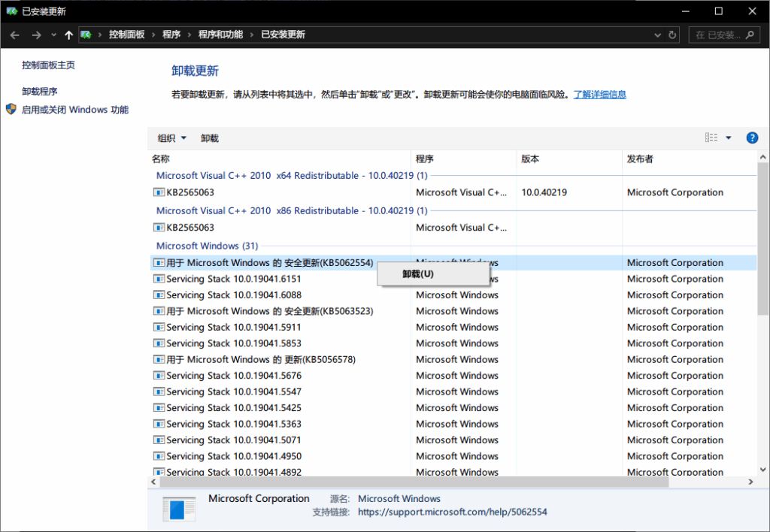The width and height of the screenshot is (770, 532).
Task: Expand chevron after 控制面板 breadcrumb
Action: tap(153, 35)
